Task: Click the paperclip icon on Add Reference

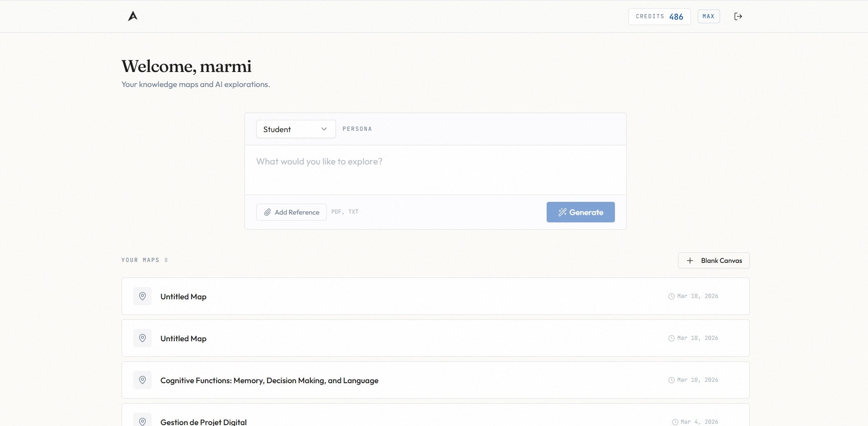Action: [x=268, y=212]
